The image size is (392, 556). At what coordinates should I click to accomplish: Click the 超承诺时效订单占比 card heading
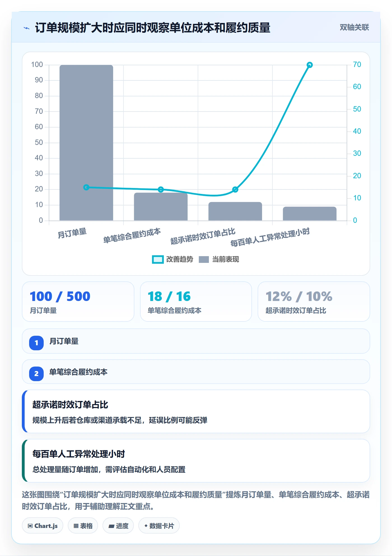[x=70, y=405]
